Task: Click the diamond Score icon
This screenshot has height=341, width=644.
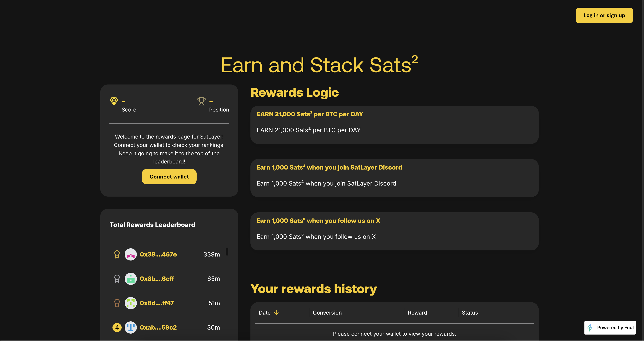Action: click(114, 101)
